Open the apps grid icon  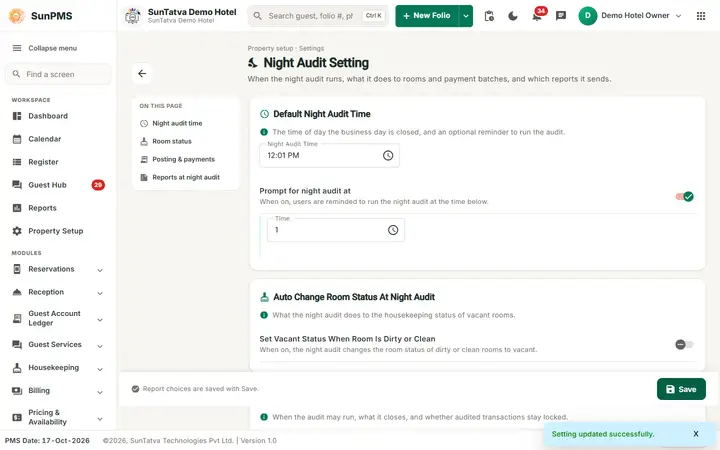[x=701, y=16]
